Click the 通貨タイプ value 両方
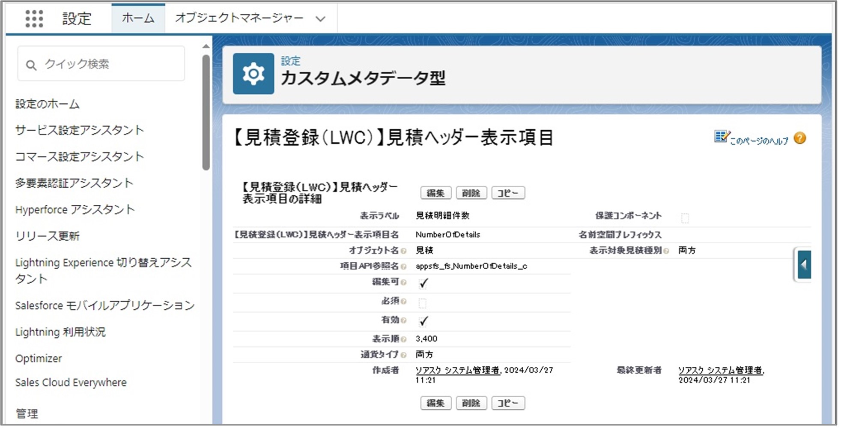The width and height of the screenshot is (868, 428). pos(424,354)
